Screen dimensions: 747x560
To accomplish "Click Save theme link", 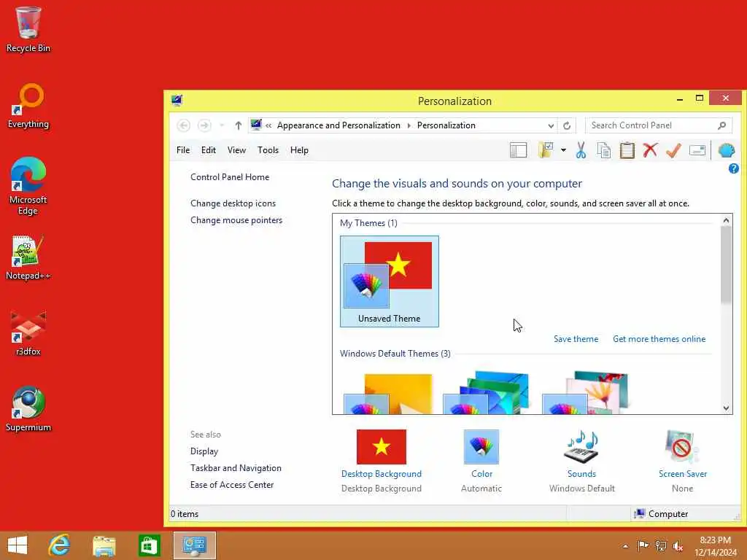I will point(576,339).
